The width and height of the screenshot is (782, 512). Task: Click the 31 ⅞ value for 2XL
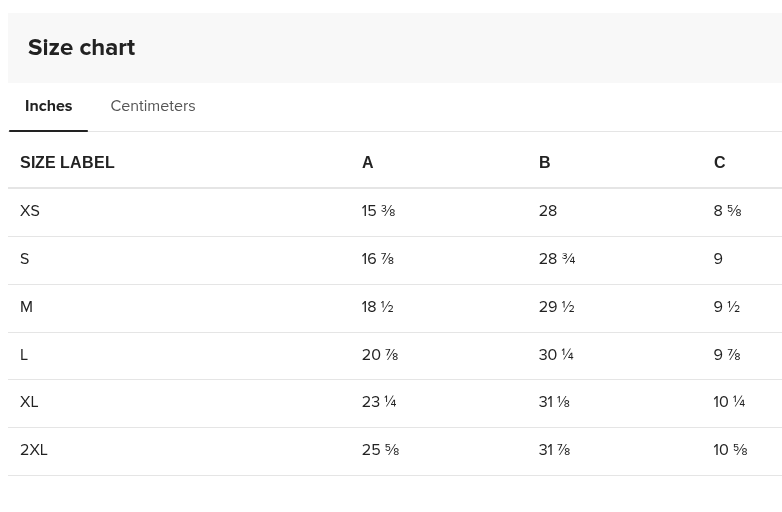pos(554,450)
